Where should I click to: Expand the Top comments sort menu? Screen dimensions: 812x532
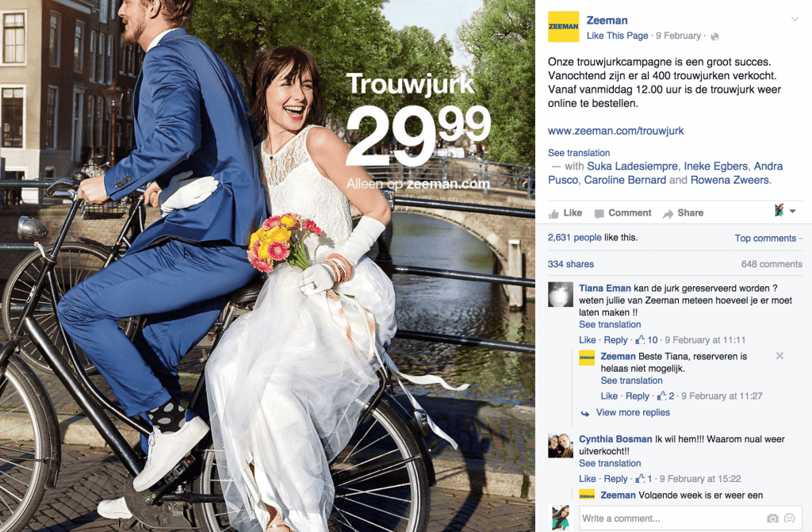(x=768, y=239)
